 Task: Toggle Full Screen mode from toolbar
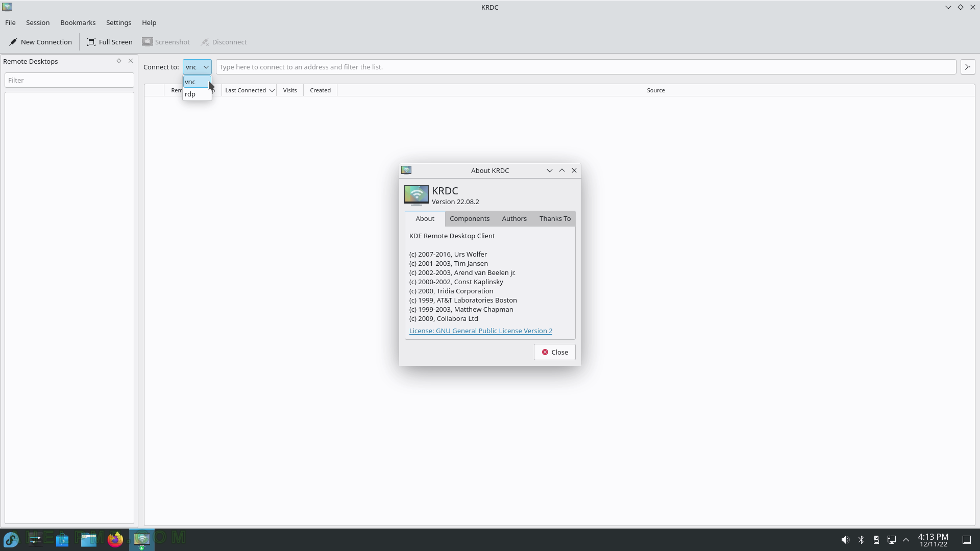110,42
